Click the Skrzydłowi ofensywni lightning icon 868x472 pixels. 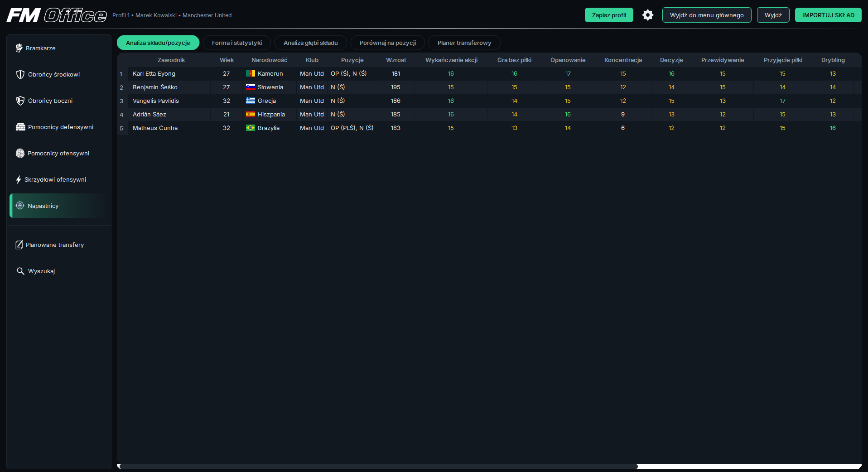point(19,179)
